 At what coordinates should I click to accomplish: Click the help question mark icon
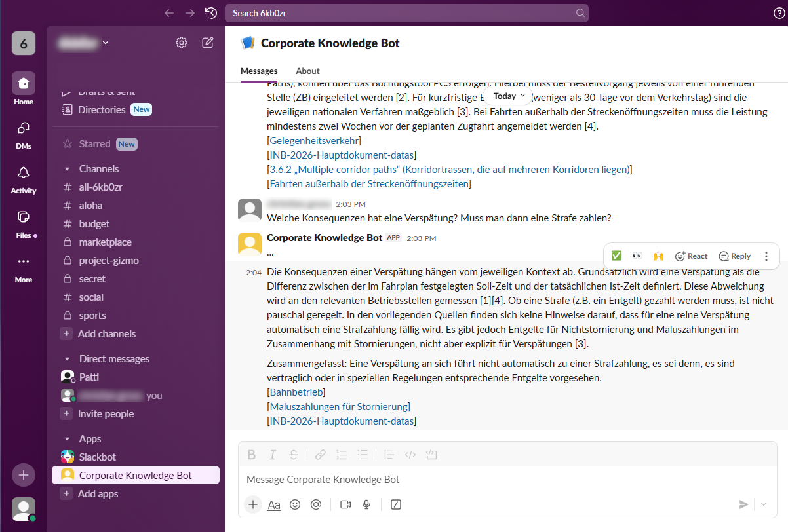pos(779,13)
